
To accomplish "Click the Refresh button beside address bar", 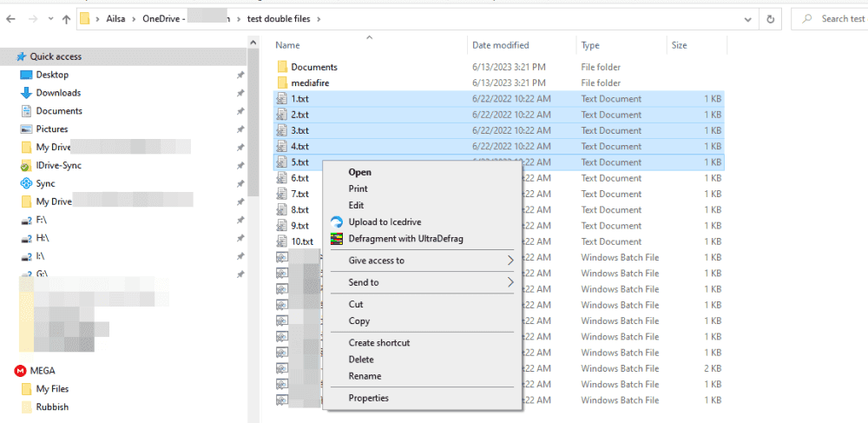I will (770, 18).
